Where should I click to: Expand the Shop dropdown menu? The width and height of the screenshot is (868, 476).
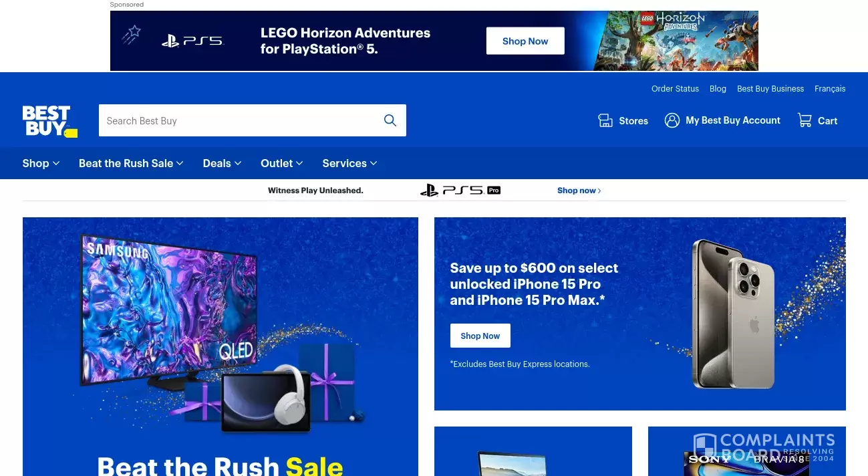[41, 163]
